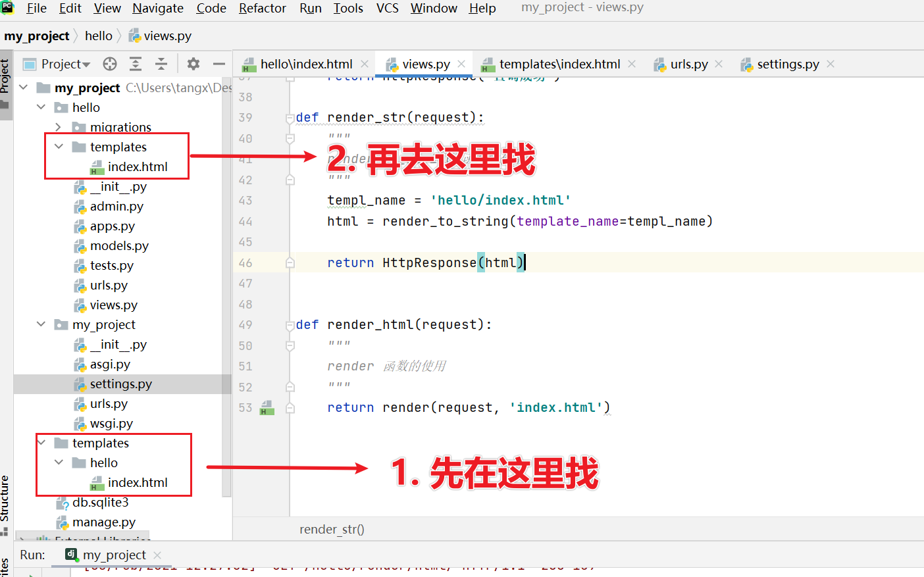
Task: Open the Edit menu
Action: pyautogui.click(x=70, y=8)
